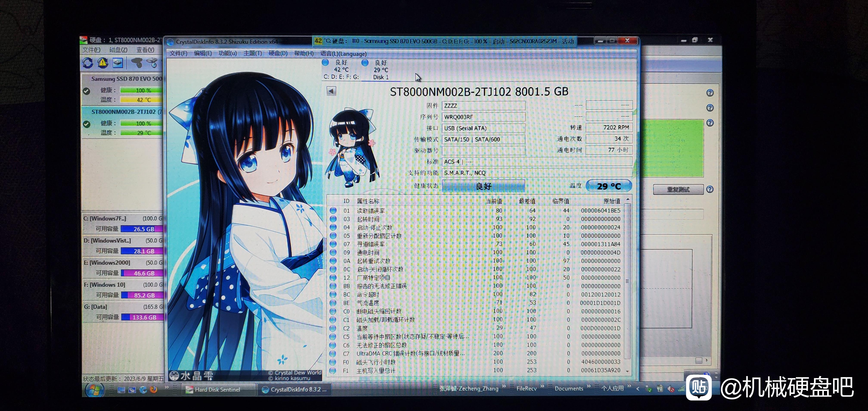This screenshot has width=868, height=411.
Task: Click the 29 °C temperature button
Action: click(x=609, y=186)
